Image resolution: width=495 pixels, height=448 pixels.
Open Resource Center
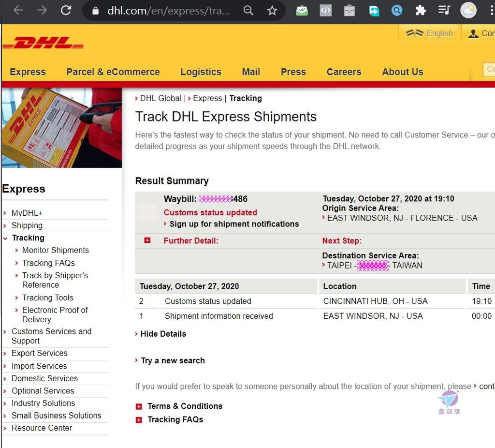(42, 428)
